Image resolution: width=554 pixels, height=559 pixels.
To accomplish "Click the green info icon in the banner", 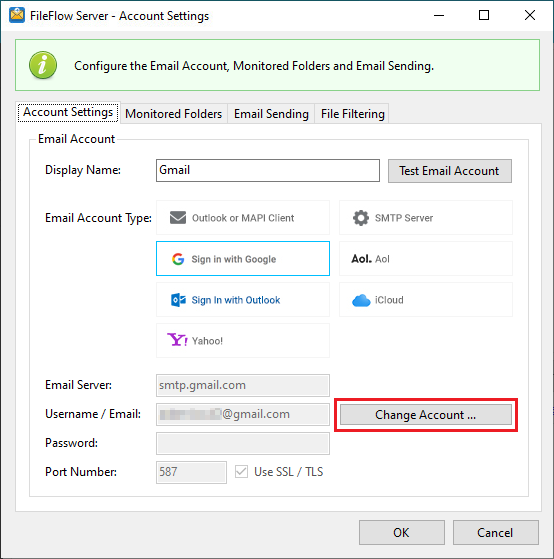I will click(43, 65).
